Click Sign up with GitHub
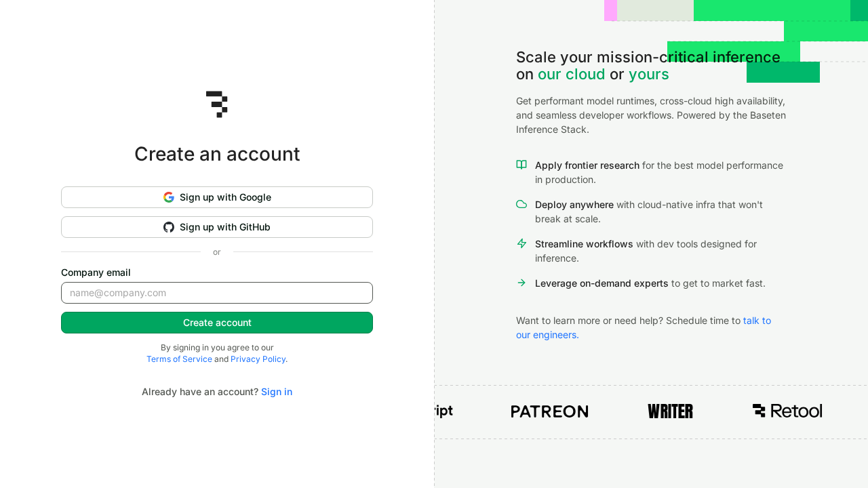The height and width of the screenshot is (488, 868). point(217,227)
